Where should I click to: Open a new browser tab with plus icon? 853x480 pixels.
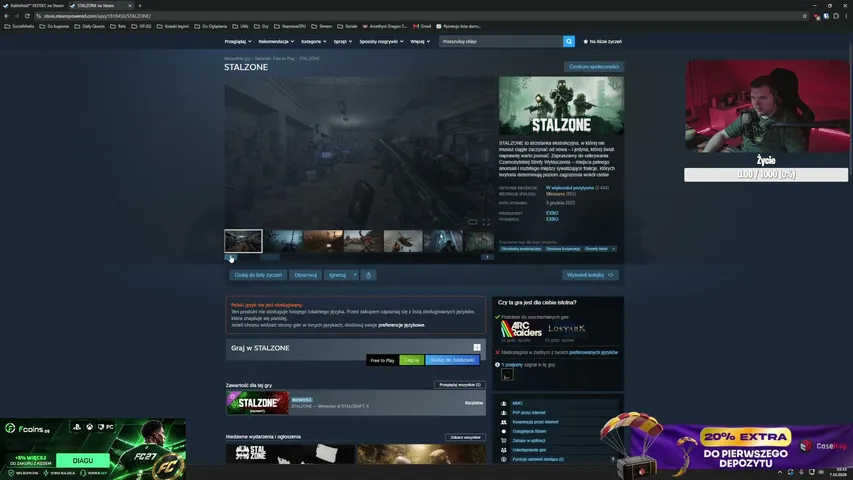pos(140,5)
